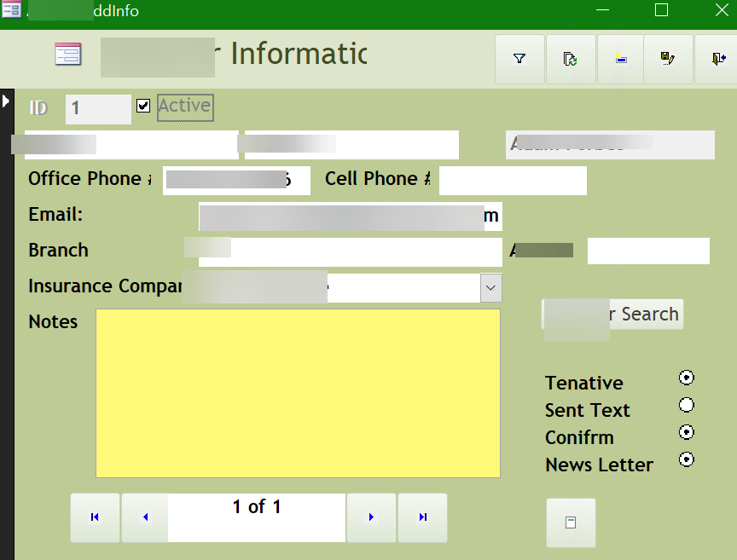Toggle the Active checkbox
Screen dimensions: 737x560
click(142, 106)
